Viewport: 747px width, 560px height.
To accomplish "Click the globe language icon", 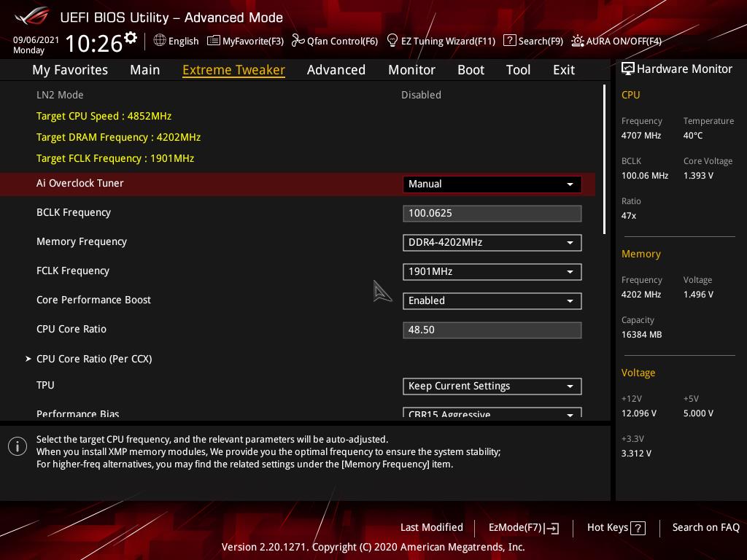I will click(160, 41).
